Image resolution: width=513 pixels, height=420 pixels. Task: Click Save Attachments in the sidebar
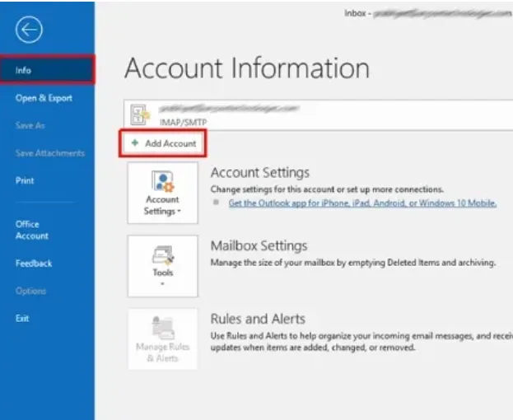[x=50, y=152]
